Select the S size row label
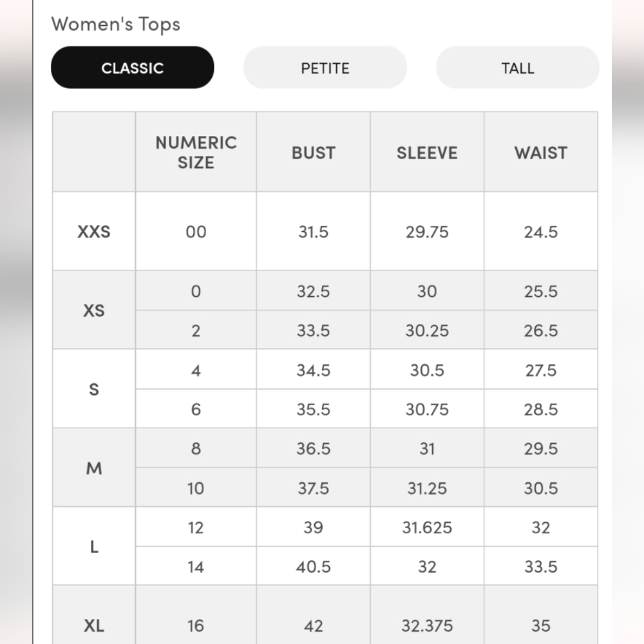This screenshot has height=644, width=644. click(x=94, y=389)
